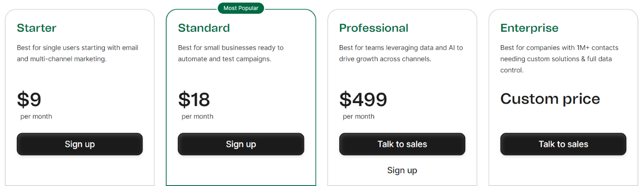Select the Enterprise plan heading
This screenshot has width=644, height=186.
tap(529, 28)
